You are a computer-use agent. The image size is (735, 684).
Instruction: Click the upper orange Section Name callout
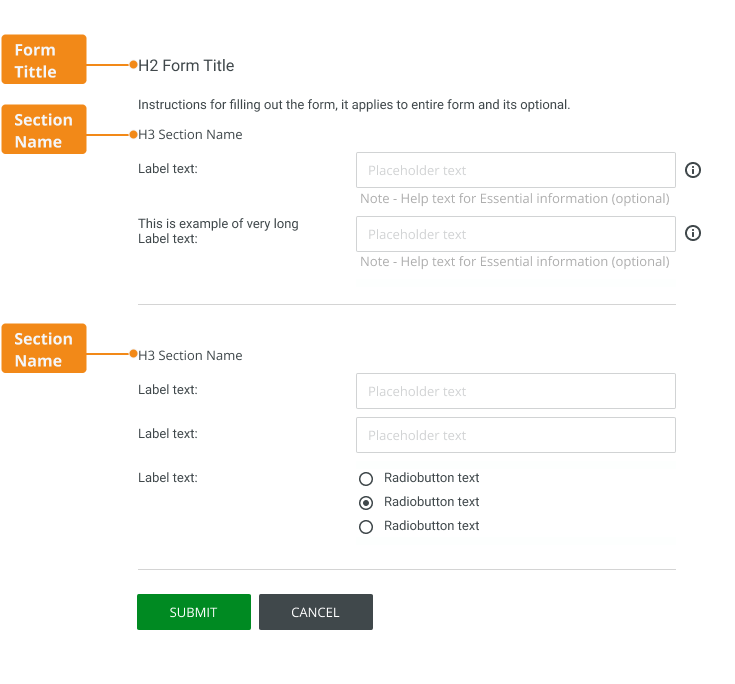point(44,129)
